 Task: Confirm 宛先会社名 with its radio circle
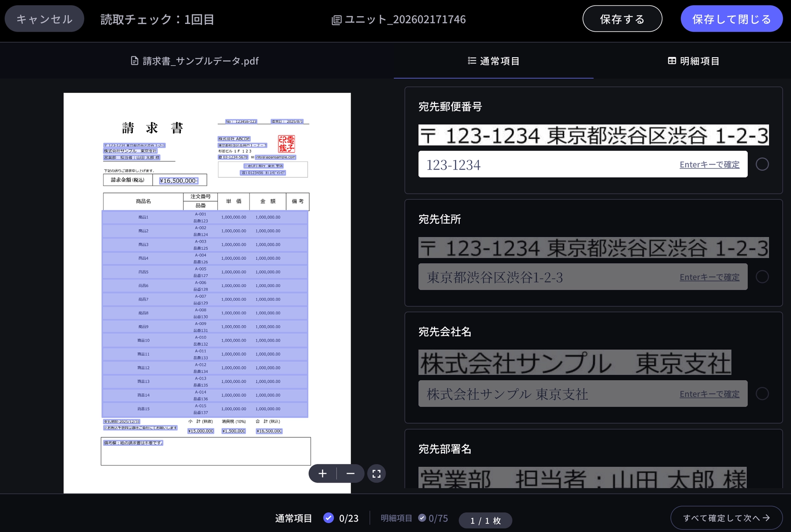pyautogui.click(x=762, y=394)
